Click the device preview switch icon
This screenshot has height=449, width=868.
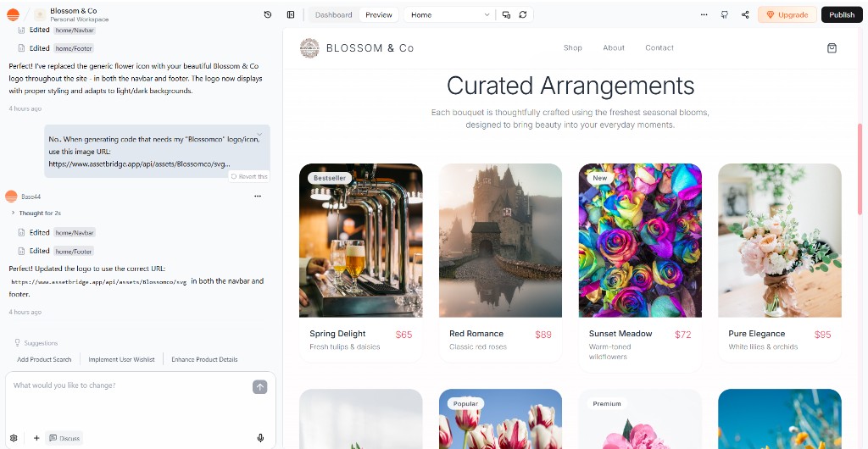506,15
